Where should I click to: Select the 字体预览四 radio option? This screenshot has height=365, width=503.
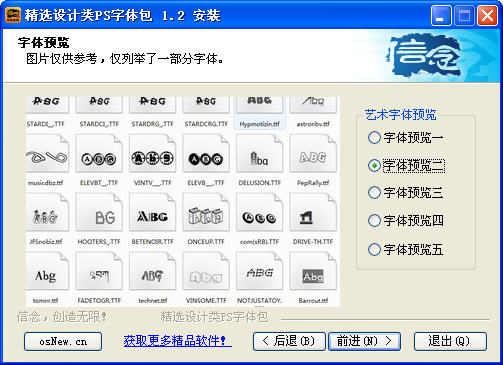pyautogui.click(x=374, y=220)
